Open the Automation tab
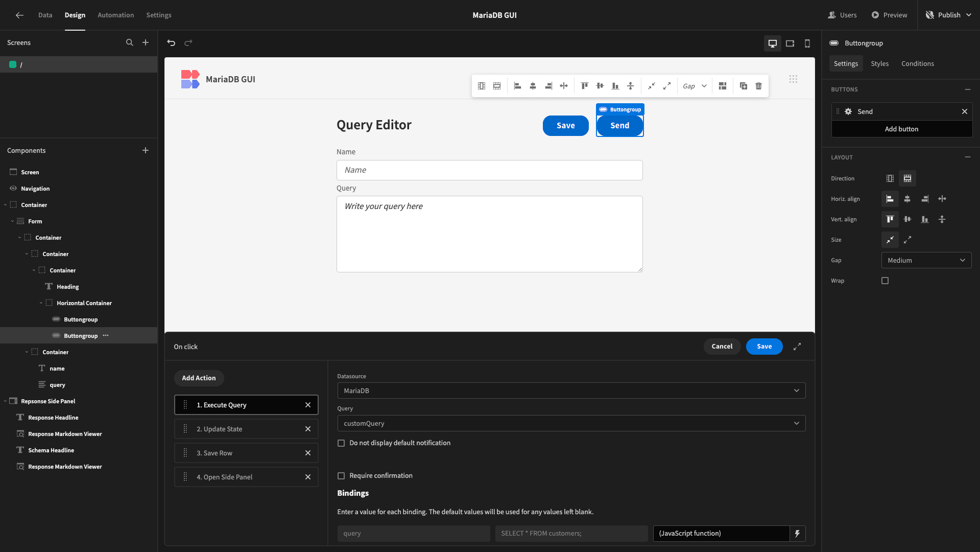980x552 pixels. click(116, 15)
